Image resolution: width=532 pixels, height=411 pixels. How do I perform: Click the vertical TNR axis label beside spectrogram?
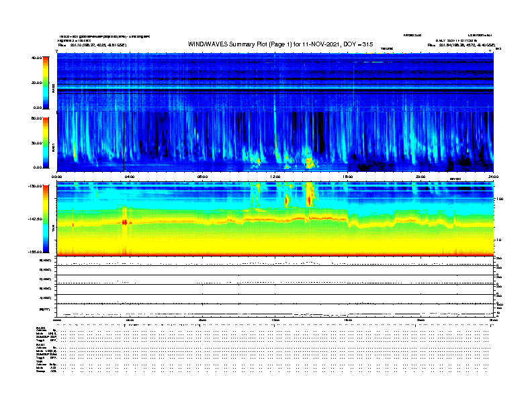pyautogui.click(x=53, y=228)
